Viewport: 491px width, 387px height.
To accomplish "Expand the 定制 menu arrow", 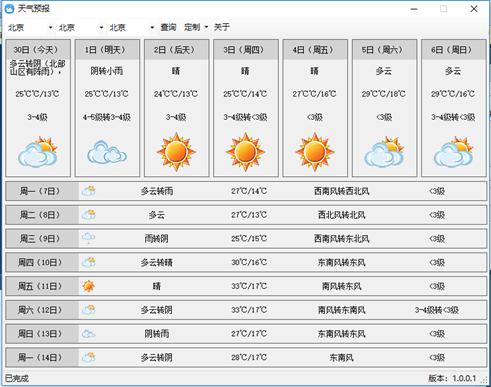I will pyautogui.click(x=206, y=27).
